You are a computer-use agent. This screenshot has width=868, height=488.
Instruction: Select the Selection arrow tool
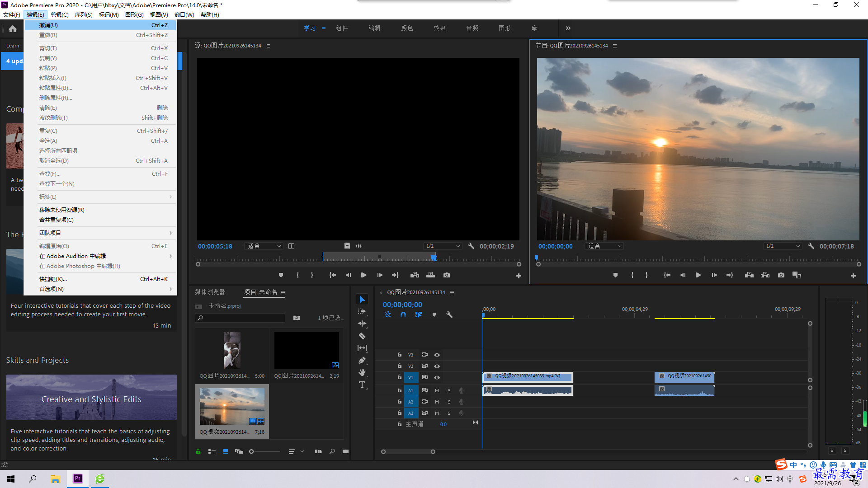click(x=362, y=300)
